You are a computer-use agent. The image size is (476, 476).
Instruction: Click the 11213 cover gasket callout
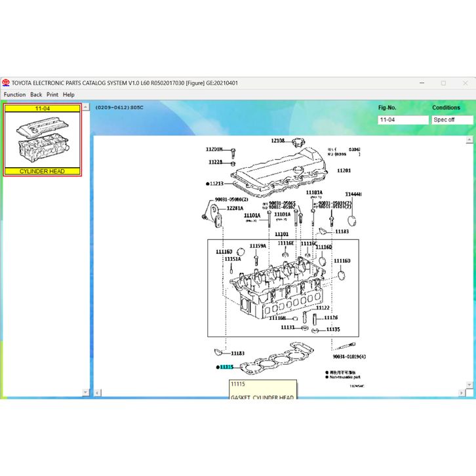216,184
